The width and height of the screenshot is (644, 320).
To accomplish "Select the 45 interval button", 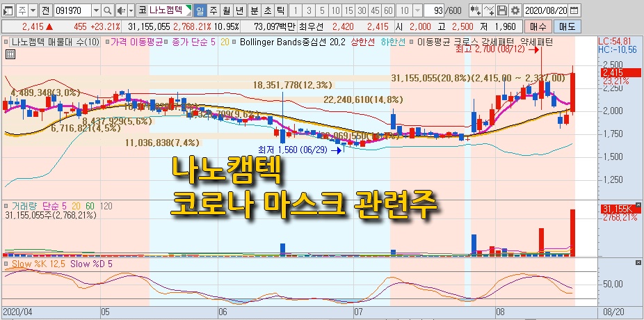I will 375,10.
